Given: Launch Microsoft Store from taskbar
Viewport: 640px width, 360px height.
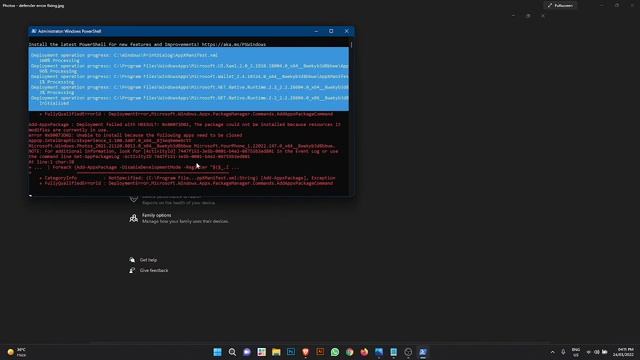Looking at the screenshot, I should pos(262,352).
